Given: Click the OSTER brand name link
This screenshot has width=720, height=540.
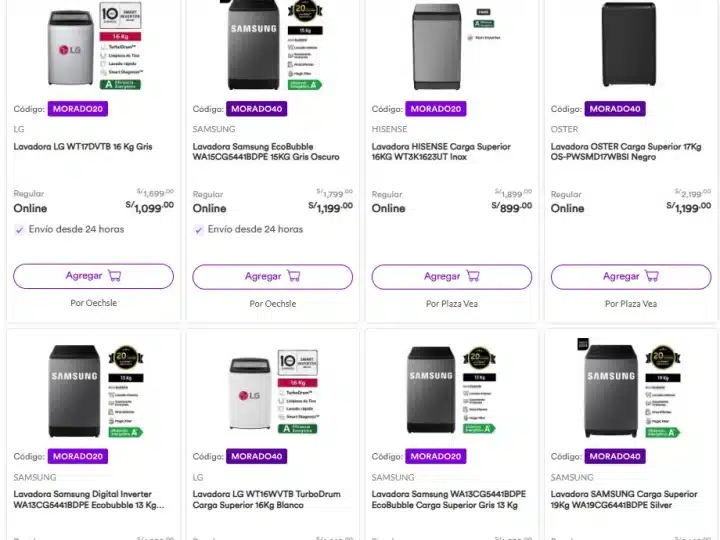Looking at the screenshot, I should click(x=564, y=129).
